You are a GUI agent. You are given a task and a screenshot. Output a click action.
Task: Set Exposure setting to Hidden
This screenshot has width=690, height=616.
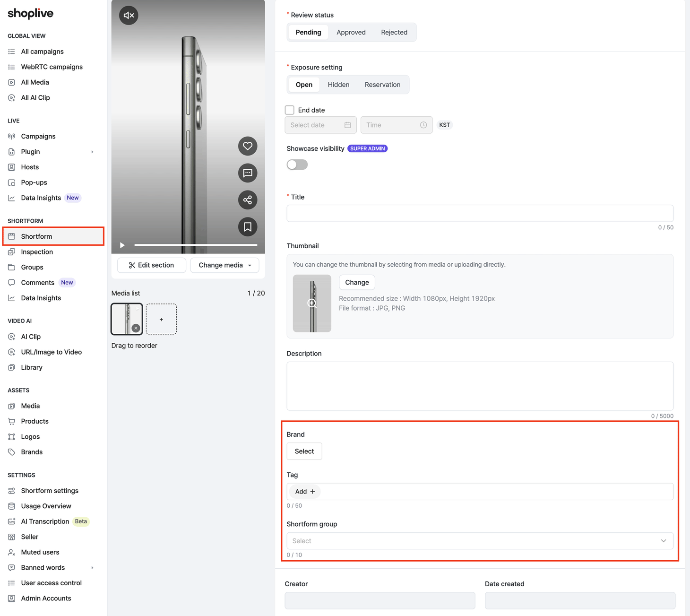339,85
